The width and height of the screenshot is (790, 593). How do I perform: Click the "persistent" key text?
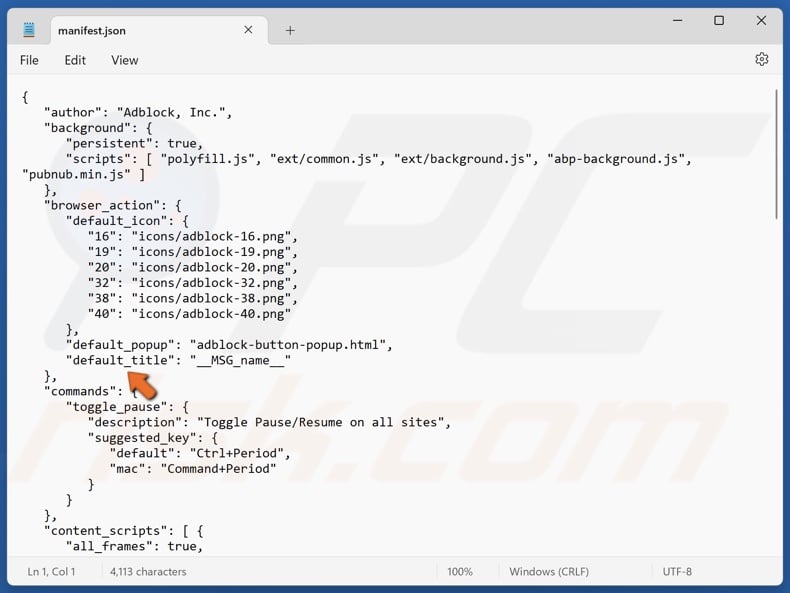click(x=109, y=144)
